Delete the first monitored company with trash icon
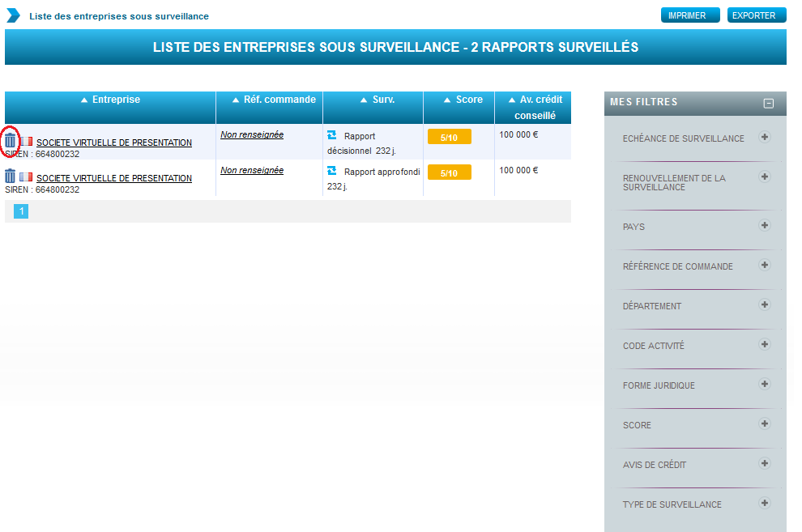802x532 pixels. tap(11, 141)
